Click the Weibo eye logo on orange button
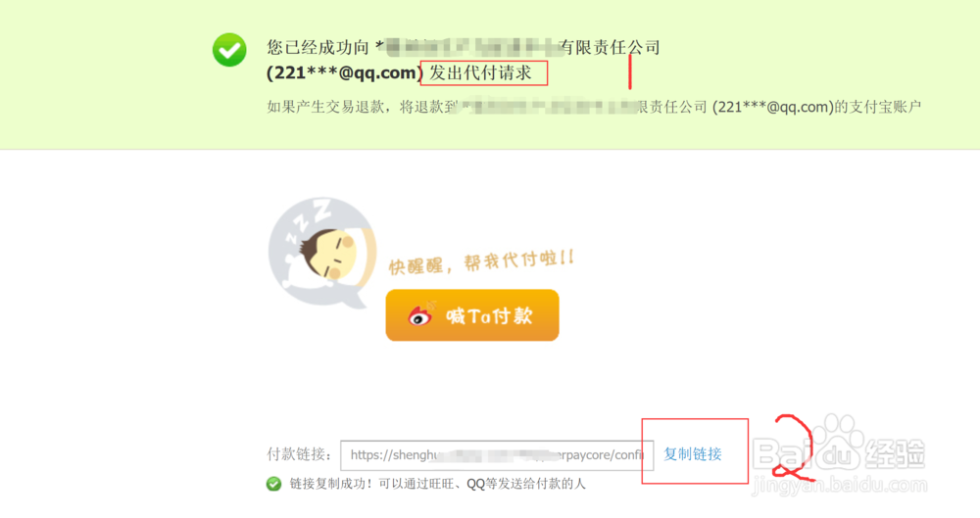The image size is (980, 518). tap(420, 315)
